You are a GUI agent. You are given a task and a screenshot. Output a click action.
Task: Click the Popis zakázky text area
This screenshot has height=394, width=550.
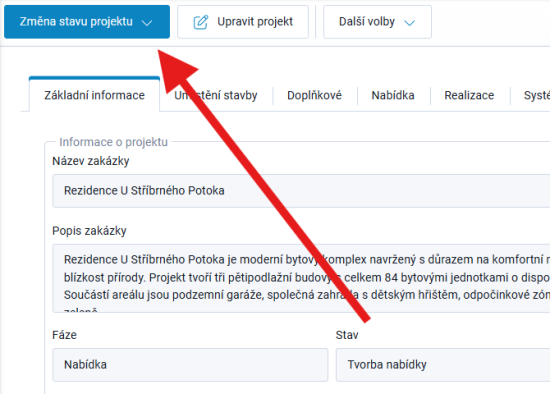point(301,278)
